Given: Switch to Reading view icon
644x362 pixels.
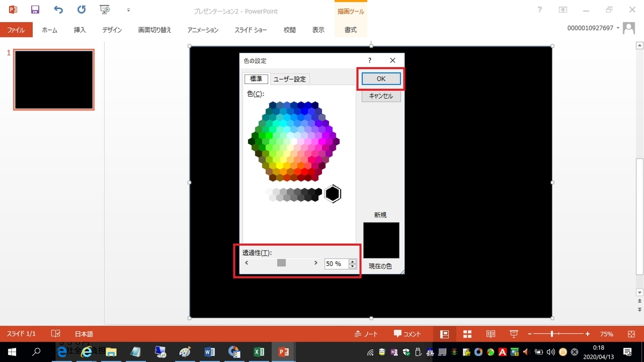Looking at the screenshot, I should click(491, 334).
